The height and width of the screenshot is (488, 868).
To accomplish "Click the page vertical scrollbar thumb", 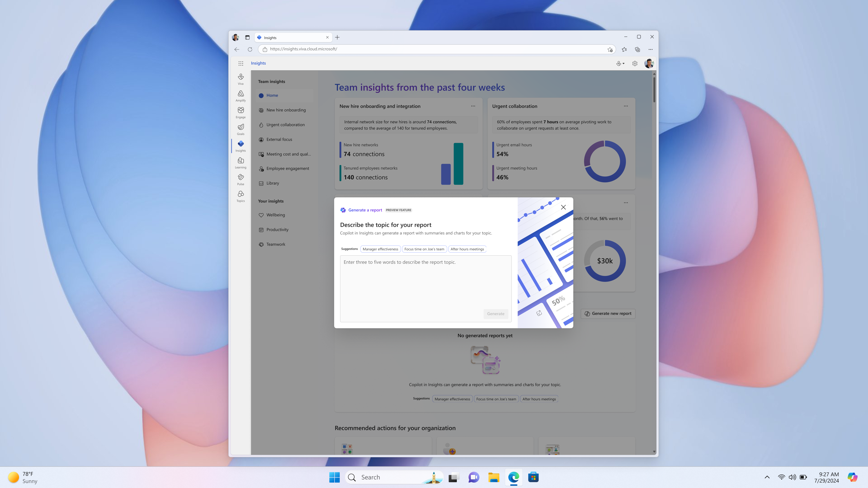I will pyautogui.click(x=654, y=90).
